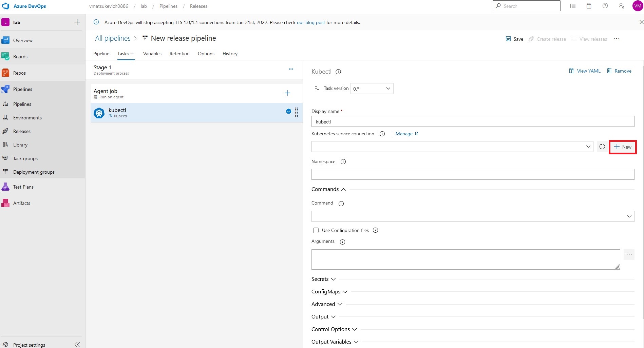Open Overview in the sidebar
The width and height of the screenshot is (644, 348).
(23, 40)
